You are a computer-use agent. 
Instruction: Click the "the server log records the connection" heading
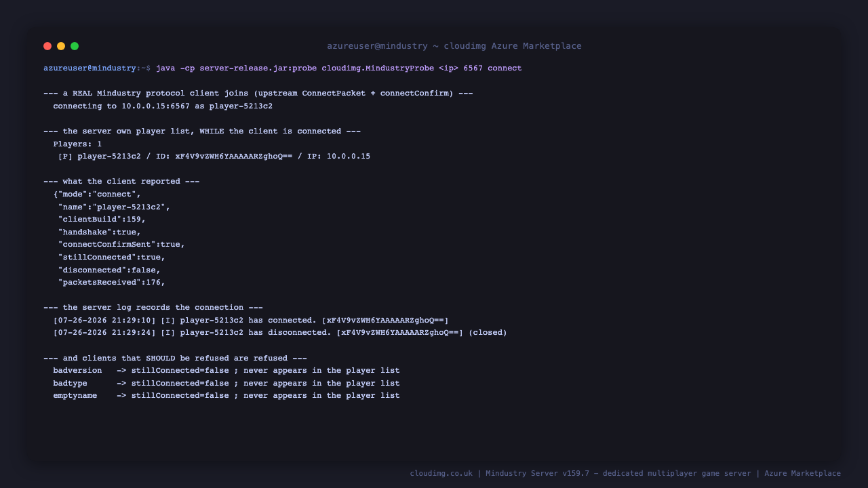pos(153,308)
